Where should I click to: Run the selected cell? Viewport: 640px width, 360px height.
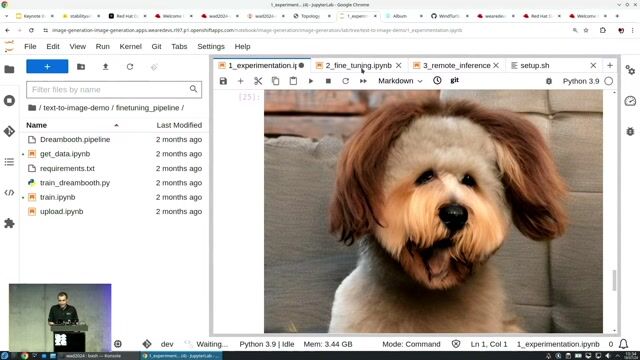pos(311,81)
